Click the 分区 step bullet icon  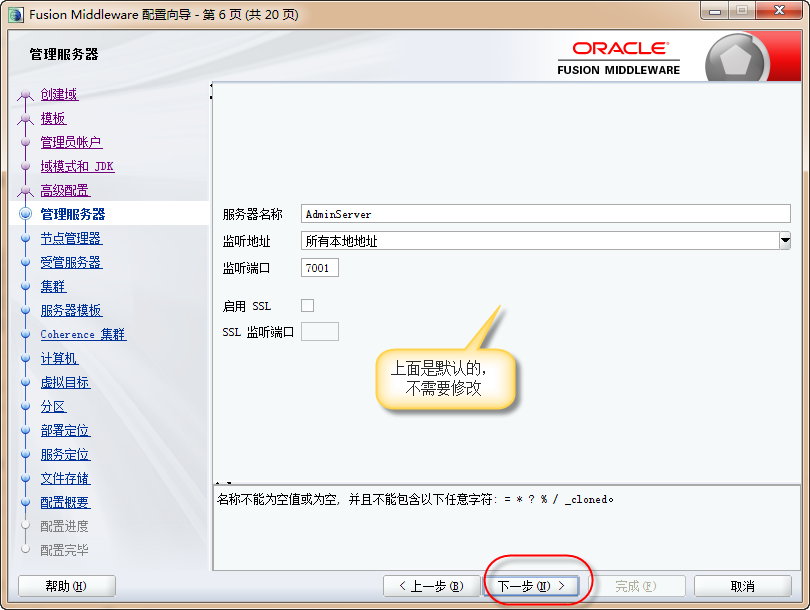25,406
